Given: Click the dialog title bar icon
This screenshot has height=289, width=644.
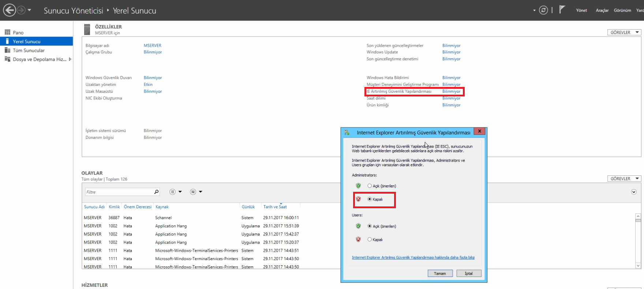Looking at the screenshot, I should 347,133.
